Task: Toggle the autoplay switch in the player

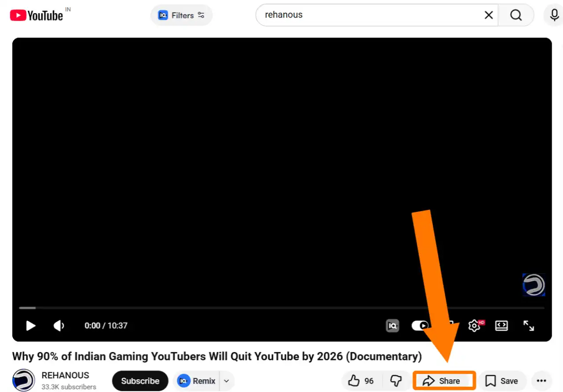Action: coord(419,326)
